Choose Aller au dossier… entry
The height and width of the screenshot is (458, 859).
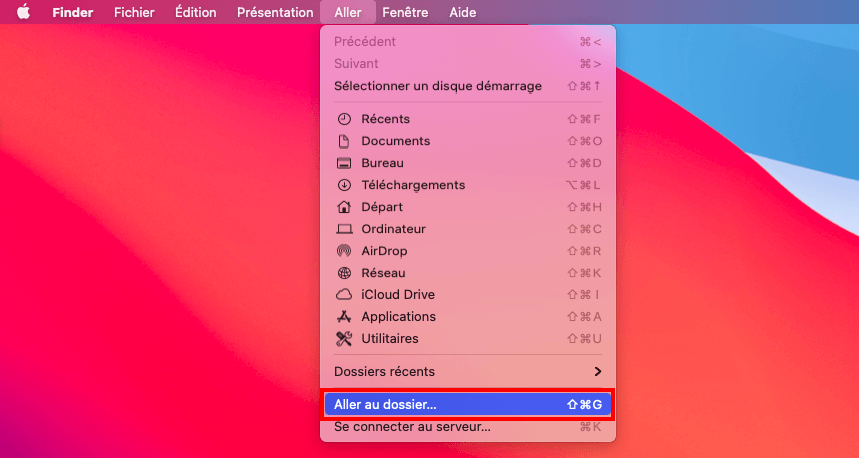point(467,405)
